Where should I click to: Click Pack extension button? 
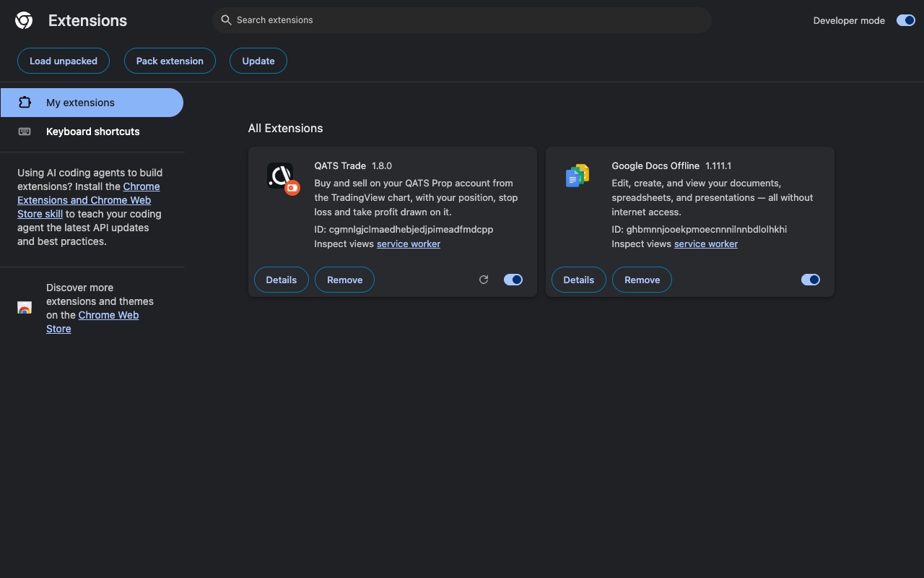click(170, 61)
